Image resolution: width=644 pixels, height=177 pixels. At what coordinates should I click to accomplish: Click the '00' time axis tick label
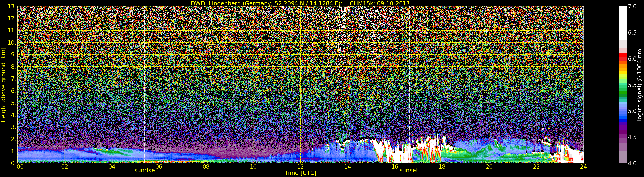[20, 167]
